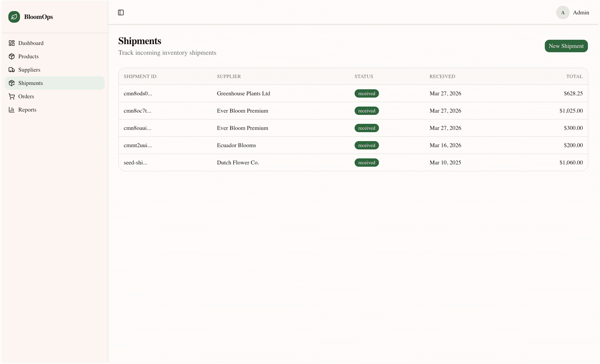Click the Shipment ID column header
This screenshot has height=364, width=600.
[140, 76]
